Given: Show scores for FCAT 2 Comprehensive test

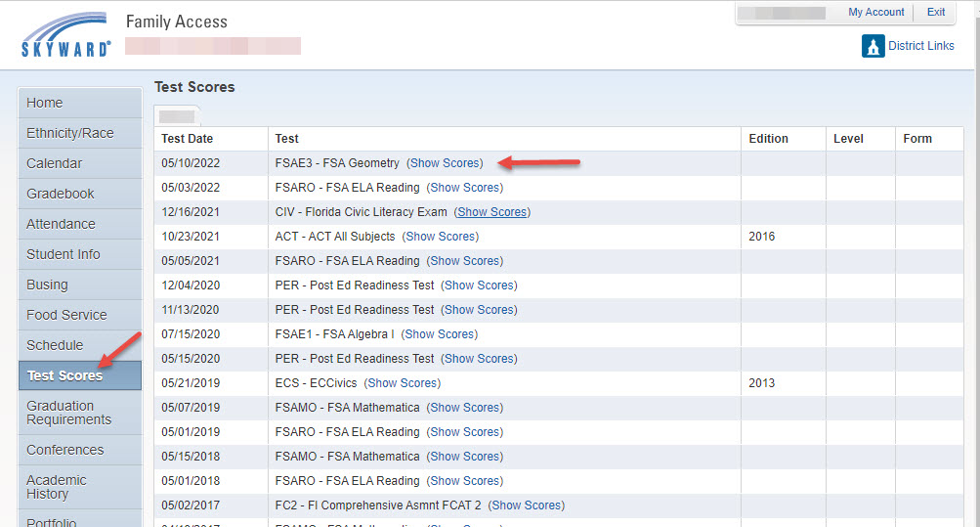Looking at the screenshot, I should (526, 505).
